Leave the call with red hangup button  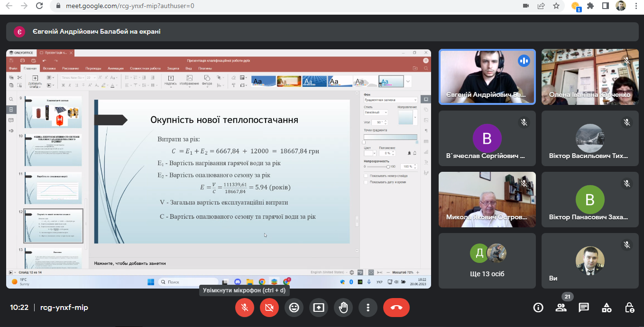tap(396, 308)
